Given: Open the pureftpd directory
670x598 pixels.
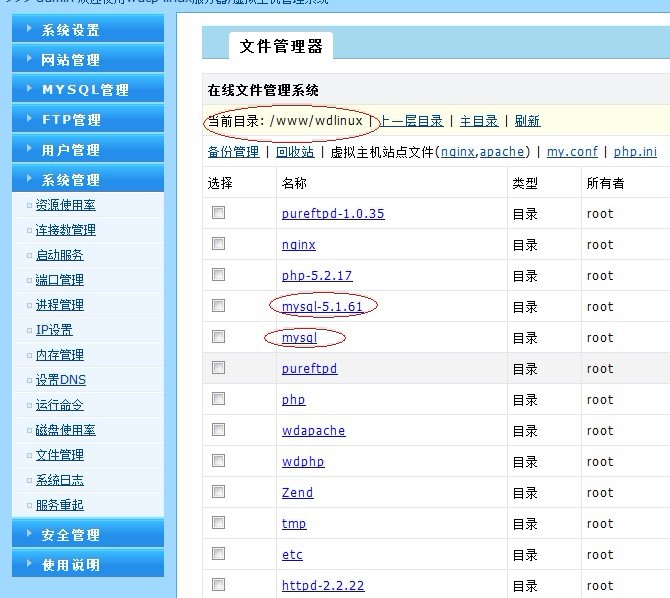Looking at the screenshot, I should tap(310, 368).
